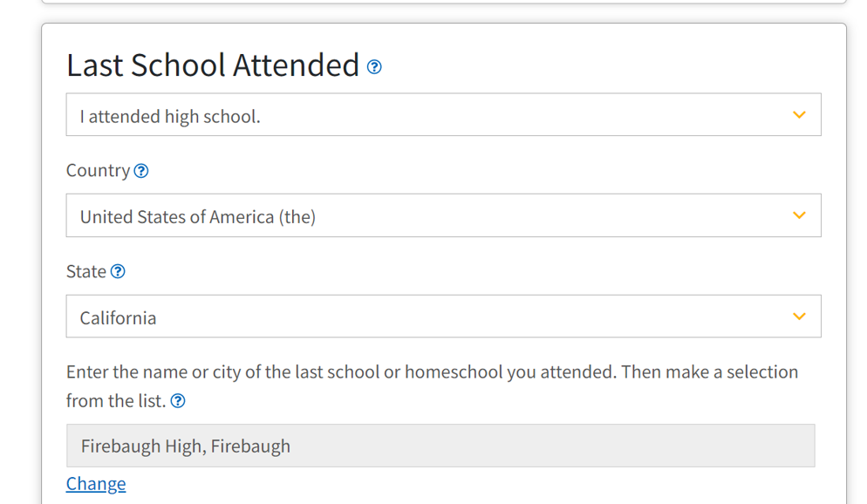The width and height of the screenshot is (867, 504).
Task: Click the yellow chevron in State dropdown
Action: pyautogui.click(x=799, y=317)
